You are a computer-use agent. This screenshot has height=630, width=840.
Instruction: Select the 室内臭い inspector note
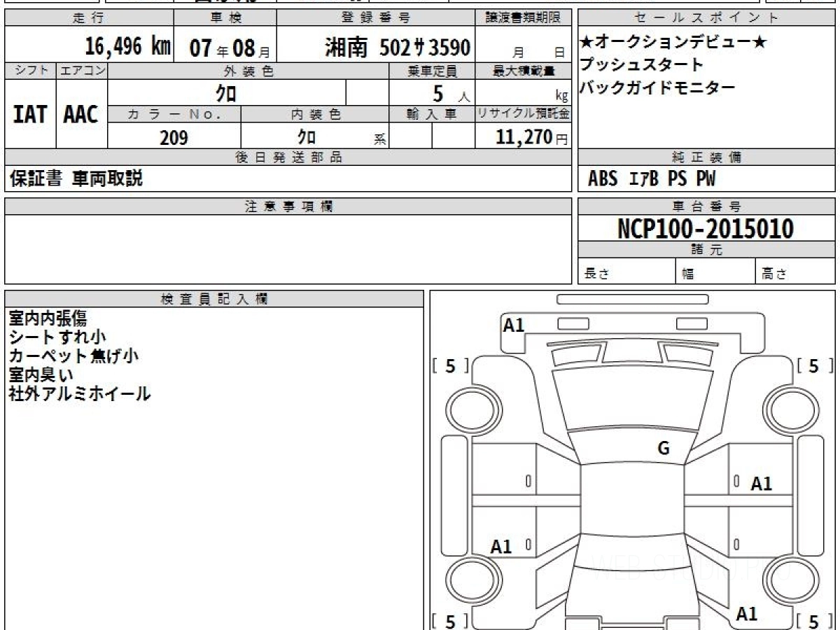[x=41, y=374]
